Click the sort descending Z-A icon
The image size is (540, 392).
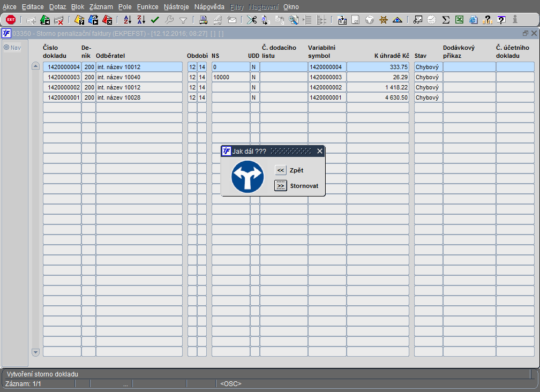click(x=141, y=20)
